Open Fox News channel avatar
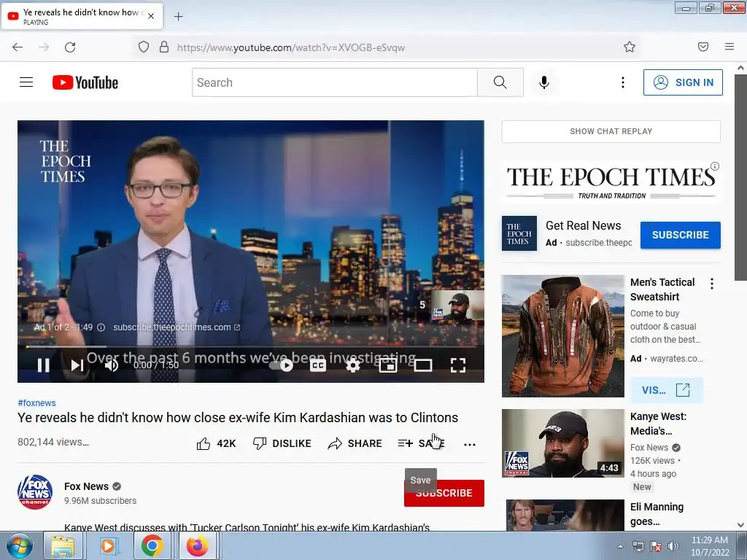 pyautogui.click(x=35, y=492)
